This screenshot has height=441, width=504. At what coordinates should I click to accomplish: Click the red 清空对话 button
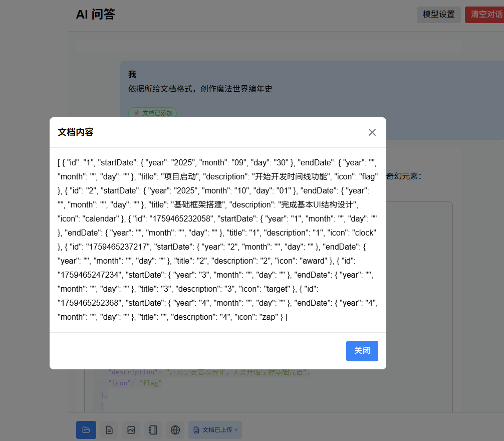pos(485,15)
